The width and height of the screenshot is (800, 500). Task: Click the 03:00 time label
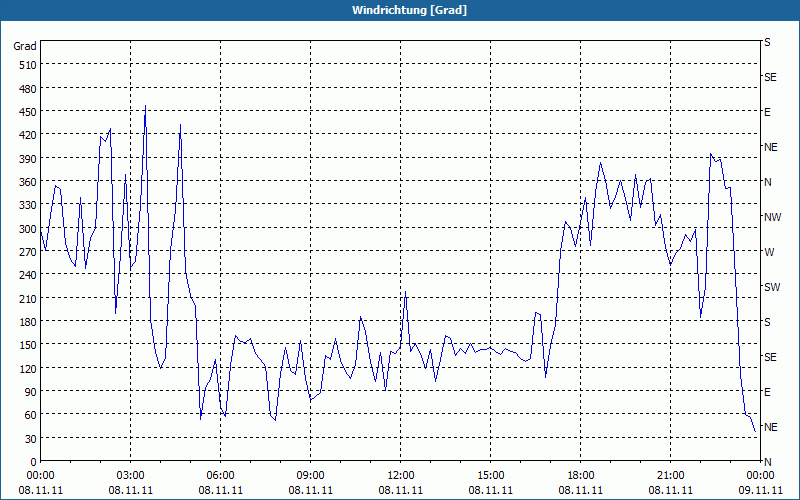(x=131, y=476)
